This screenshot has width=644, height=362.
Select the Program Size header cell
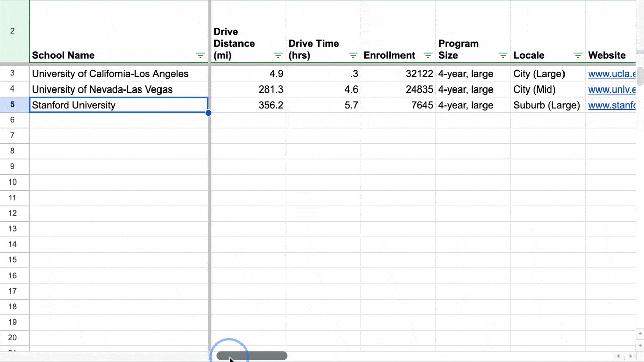click(473, 31)
